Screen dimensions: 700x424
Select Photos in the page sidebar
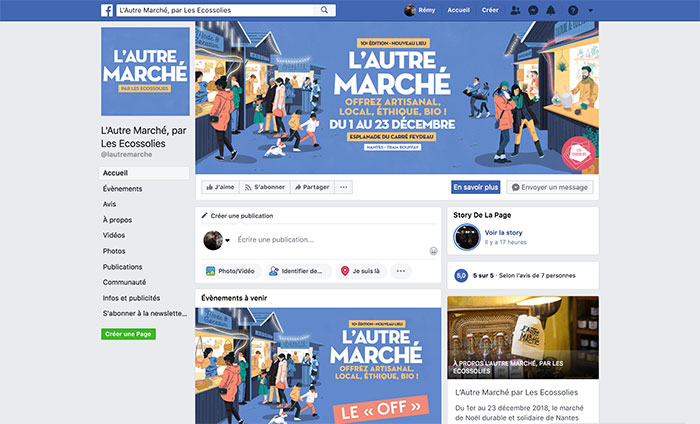pos(114,251)
